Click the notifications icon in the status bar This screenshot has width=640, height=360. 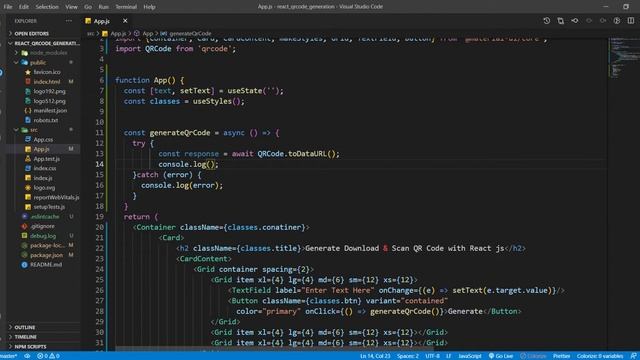point(633,356)
